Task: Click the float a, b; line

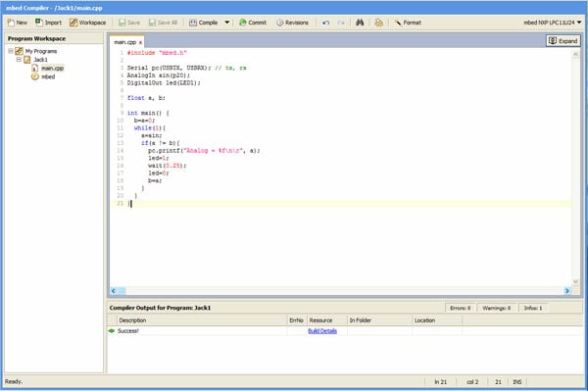Action: click(146, 98)
